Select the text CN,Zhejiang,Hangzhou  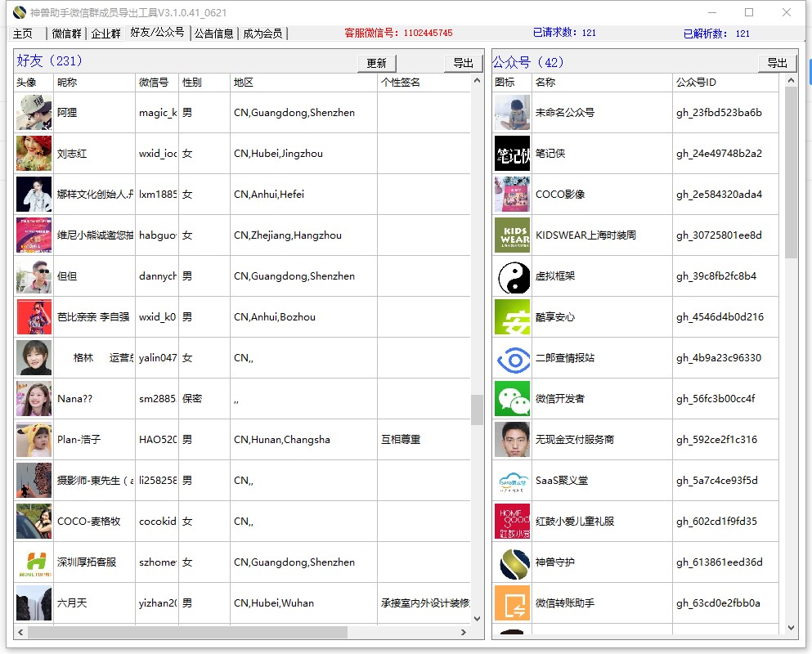click(287, 235)
